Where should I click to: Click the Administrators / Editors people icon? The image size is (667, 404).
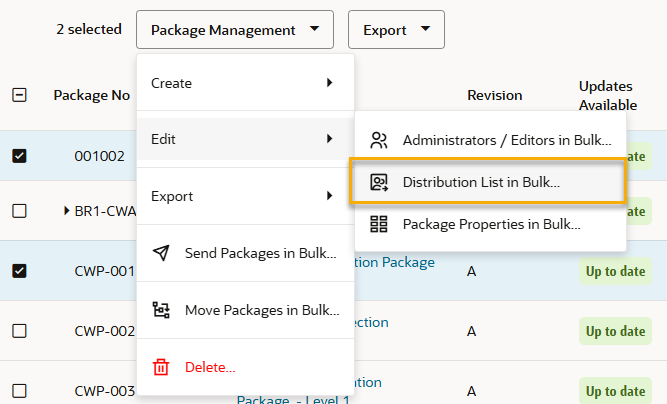click(x=379, y=140)
